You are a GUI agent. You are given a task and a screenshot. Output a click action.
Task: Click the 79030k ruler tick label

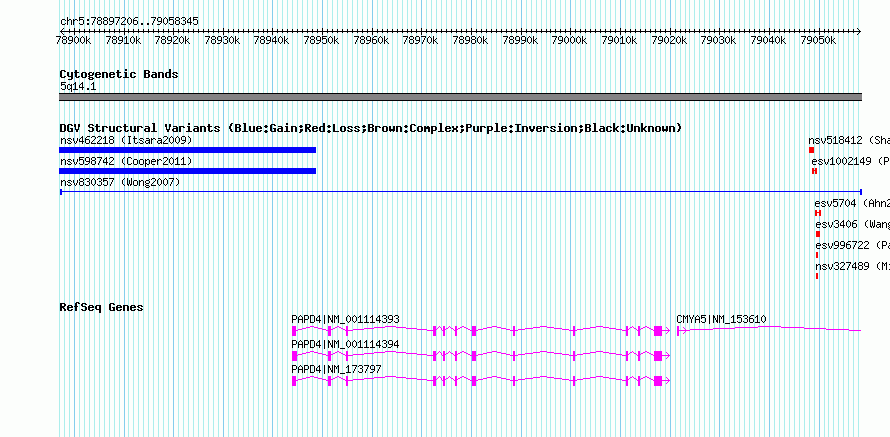coord(719,40)
